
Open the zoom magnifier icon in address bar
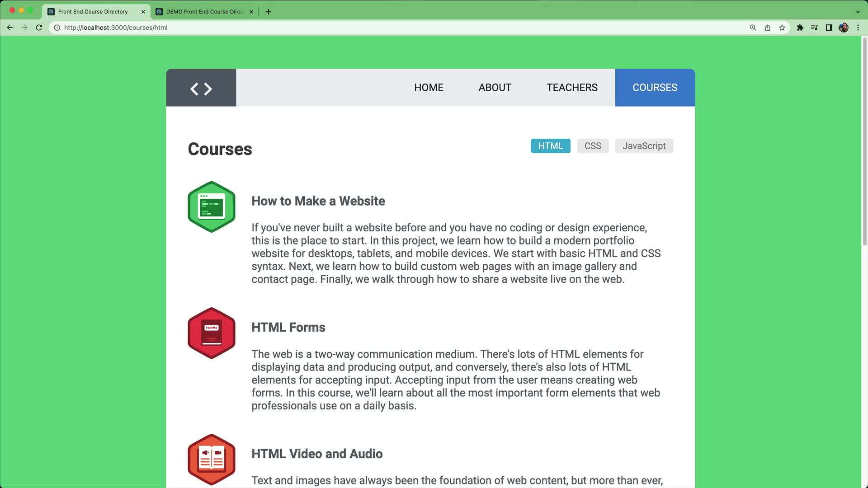click(x=753, y=28)
